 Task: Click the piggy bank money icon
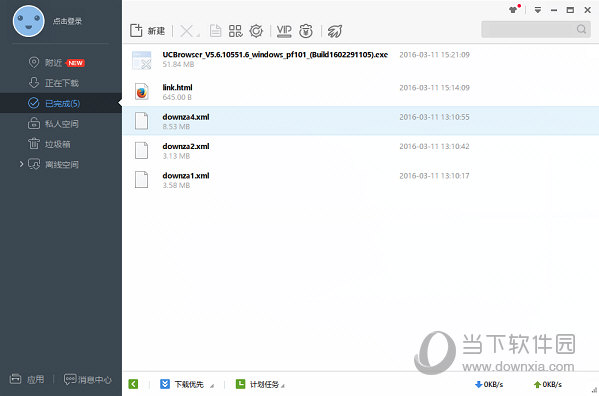pos(306,31)
